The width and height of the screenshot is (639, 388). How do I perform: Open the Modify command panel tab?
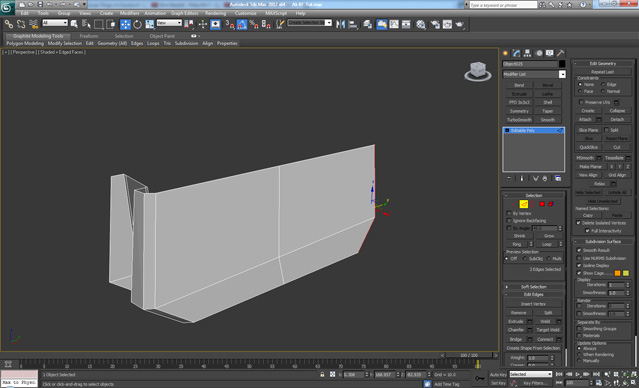click(516, 53)
